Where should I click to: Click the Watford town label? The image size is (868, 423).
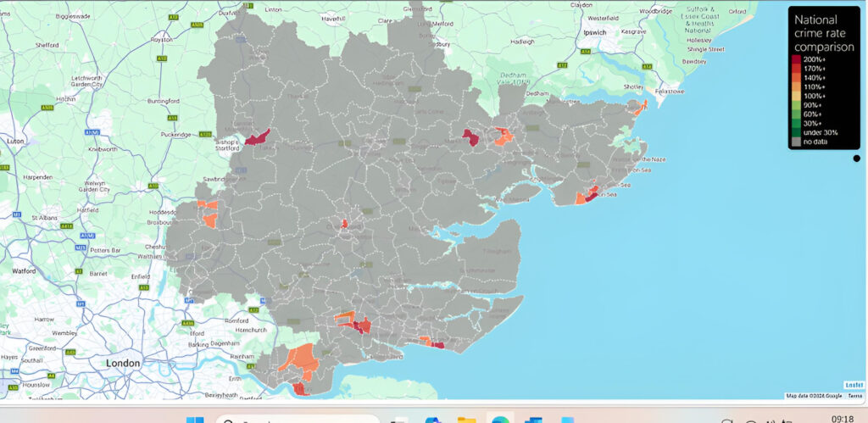(x=24, y=271)
